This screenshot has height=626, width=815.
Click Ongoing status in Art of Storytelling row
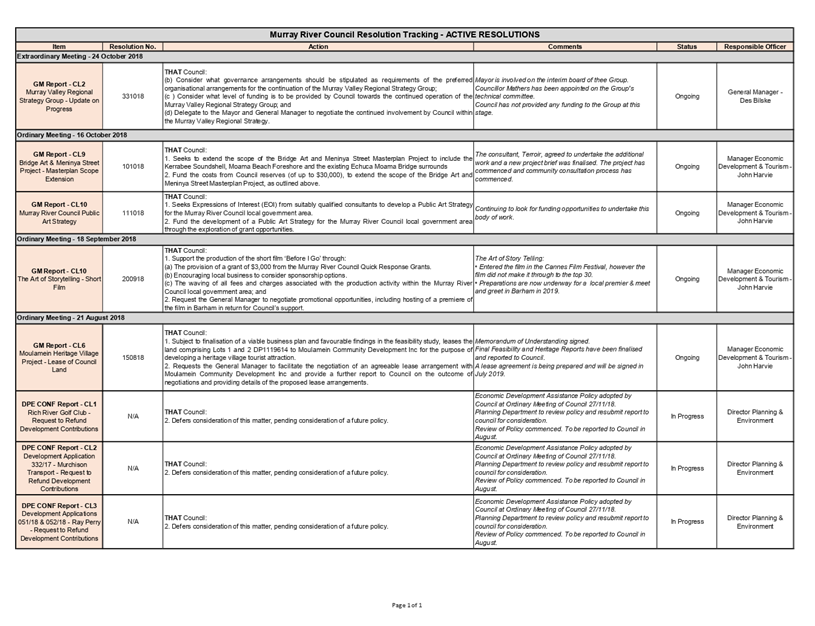(687, 279)
